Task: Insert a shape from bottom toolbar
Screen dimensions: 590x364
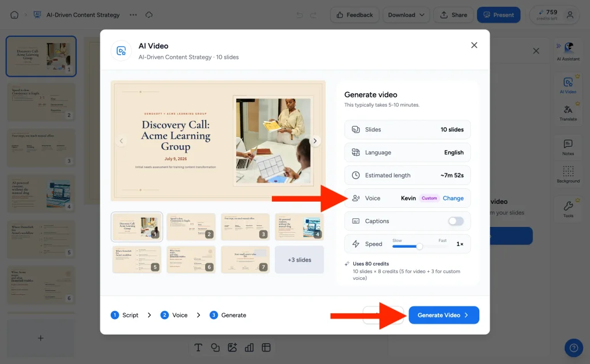Action: [215, 347]
